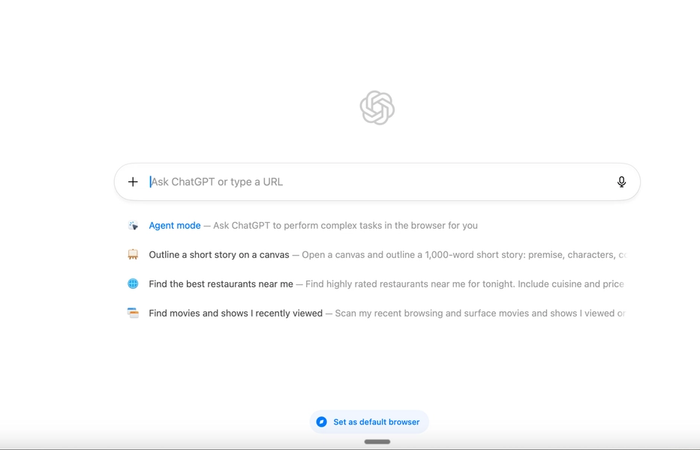This screenshot has height=450, width=700.
Task: Click the gray strip along the window's bottom edge
Action: 350,448
